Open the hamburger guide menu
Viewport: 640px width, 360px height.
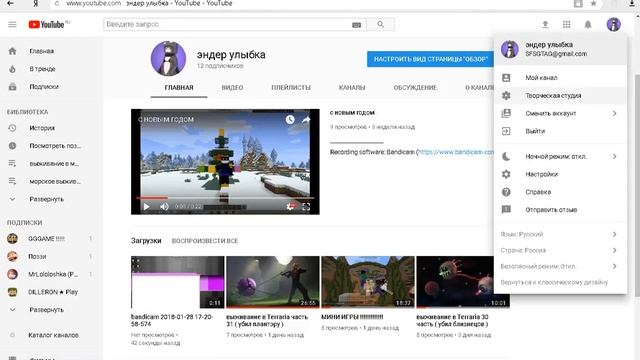[12, 24]
